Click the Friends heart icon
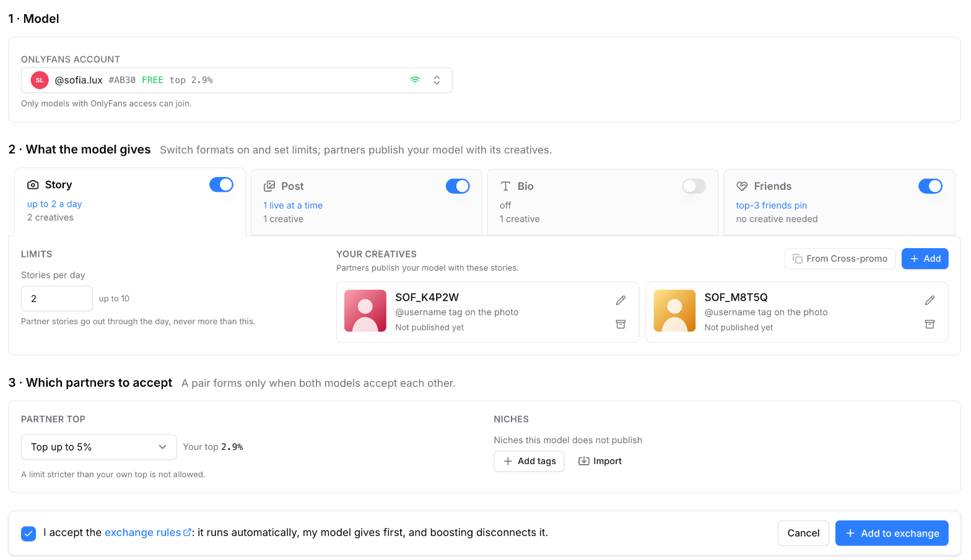 point(742,186)
